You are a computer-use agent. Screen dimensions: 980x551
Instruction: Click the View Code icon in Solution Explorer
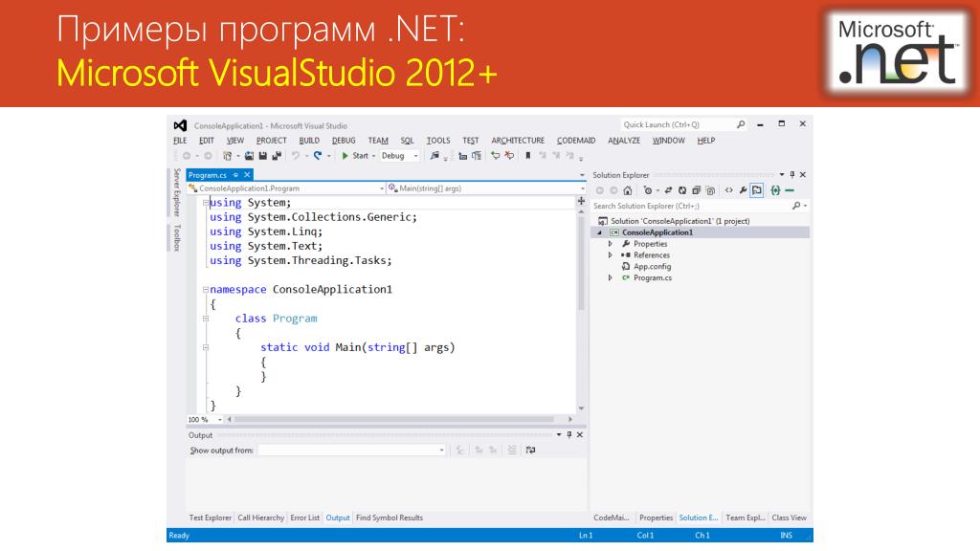point(728,190)
